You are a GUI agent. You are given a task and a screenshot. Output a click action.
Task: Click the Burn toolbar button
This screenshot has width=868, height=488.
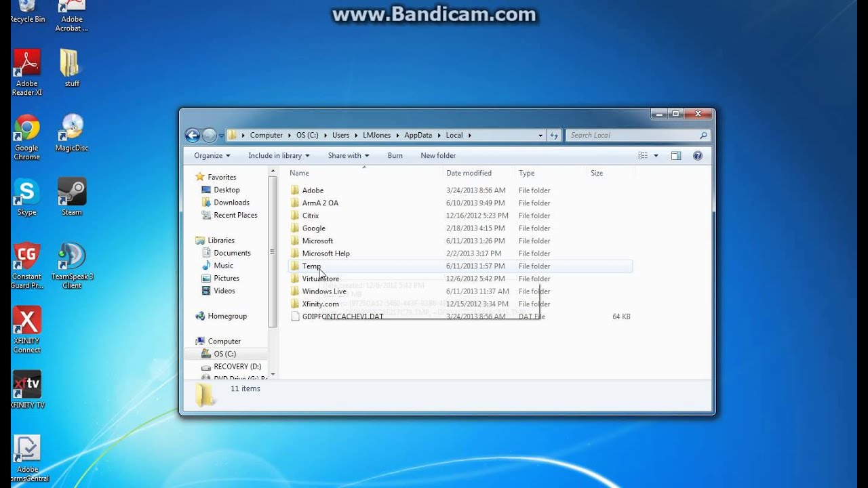point(395,155)
